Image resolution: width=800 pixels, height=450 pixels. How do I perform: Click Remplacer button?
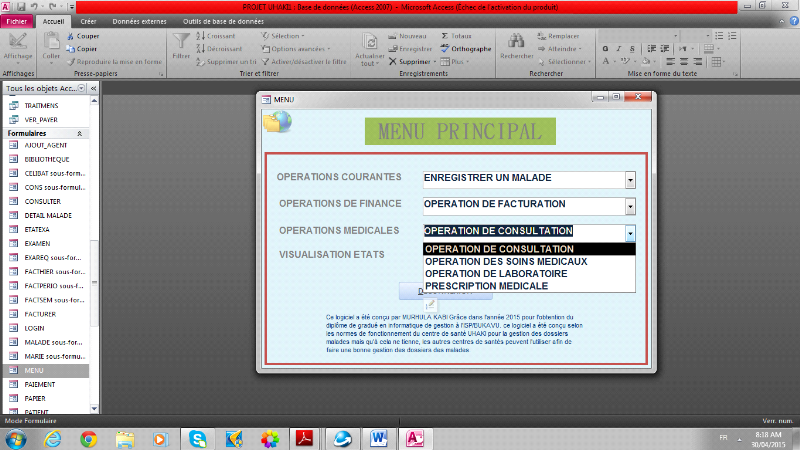click(x=558, y=36)
